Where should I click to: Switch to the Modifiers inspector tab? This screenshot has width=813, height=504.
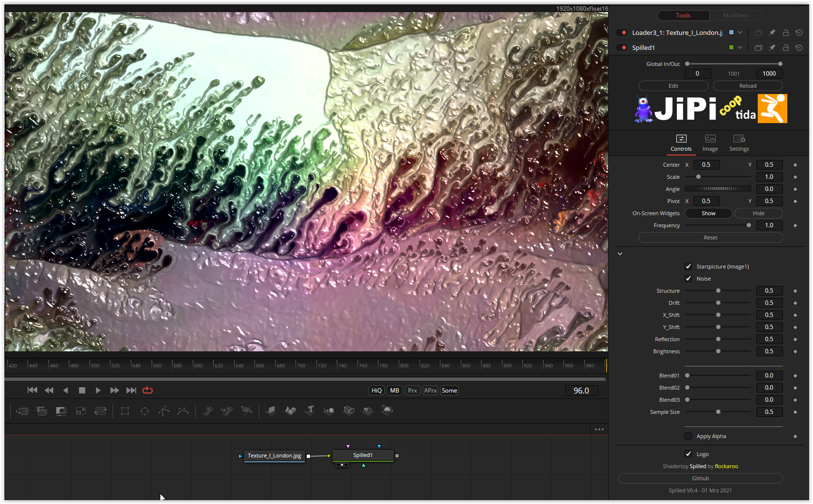point(735,16)
